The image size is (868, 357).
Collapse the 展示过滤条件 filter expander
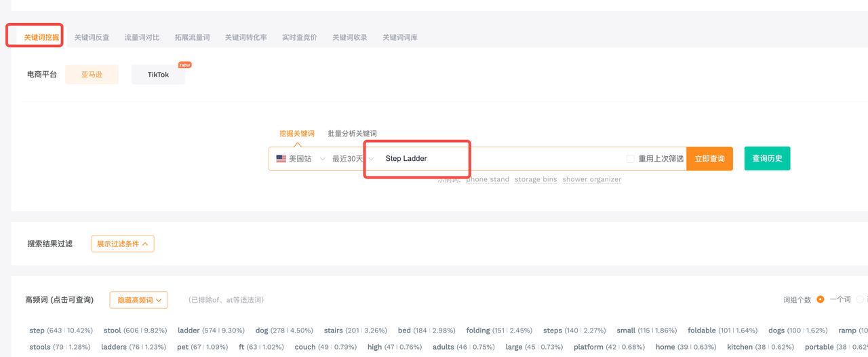tap(123, 244)
